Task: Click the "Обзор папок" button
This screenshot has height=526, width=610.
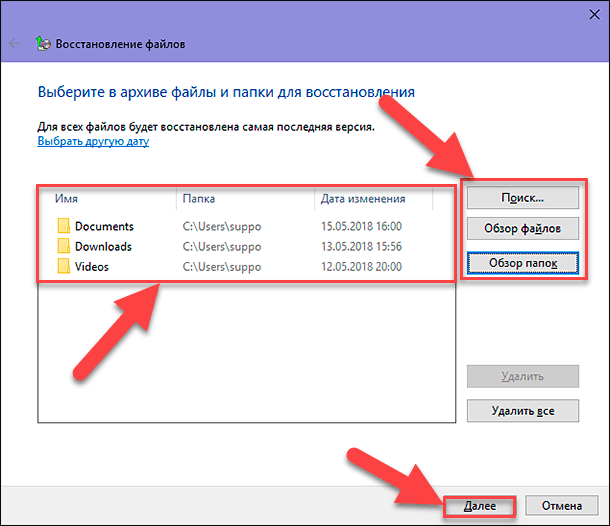Action: click(522, 263)
